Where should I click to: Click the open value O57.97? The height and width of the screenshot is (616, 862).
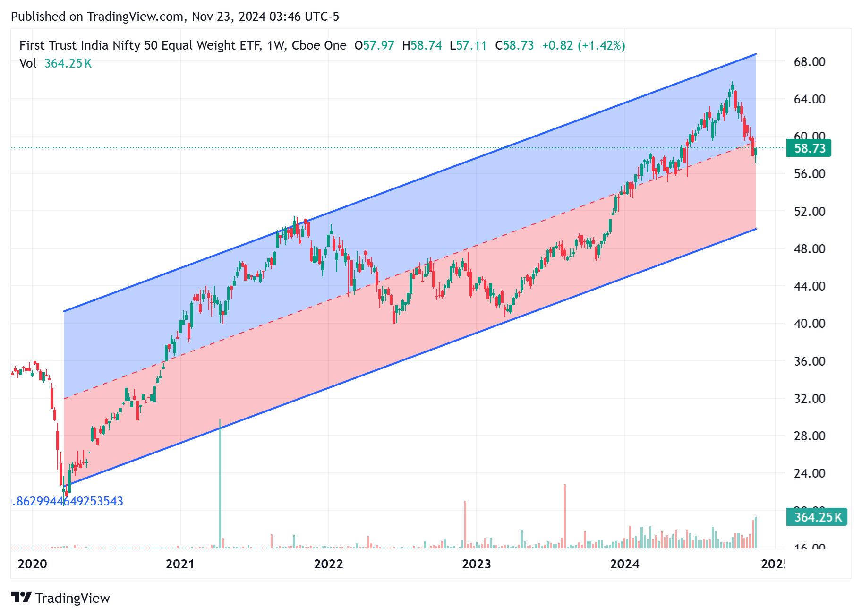pyautogui.click(x=374, y=45)
